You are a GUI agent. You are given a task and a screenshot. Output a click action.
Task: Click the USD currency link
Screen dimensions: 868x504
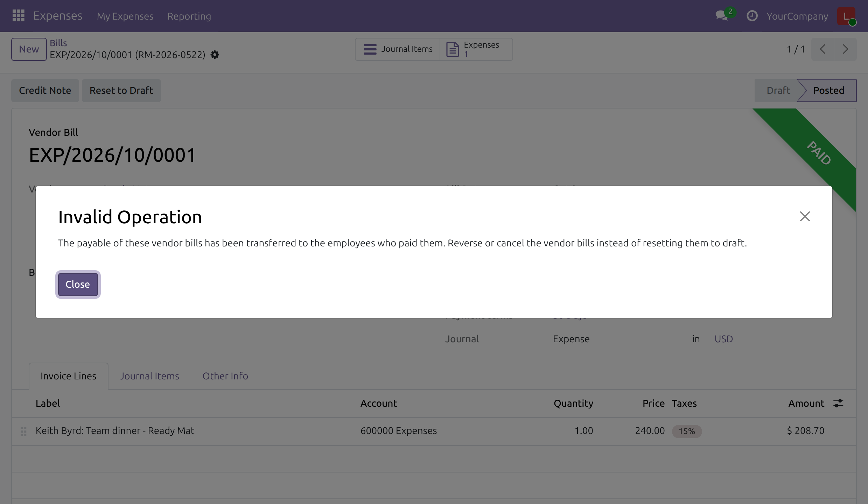723,339
